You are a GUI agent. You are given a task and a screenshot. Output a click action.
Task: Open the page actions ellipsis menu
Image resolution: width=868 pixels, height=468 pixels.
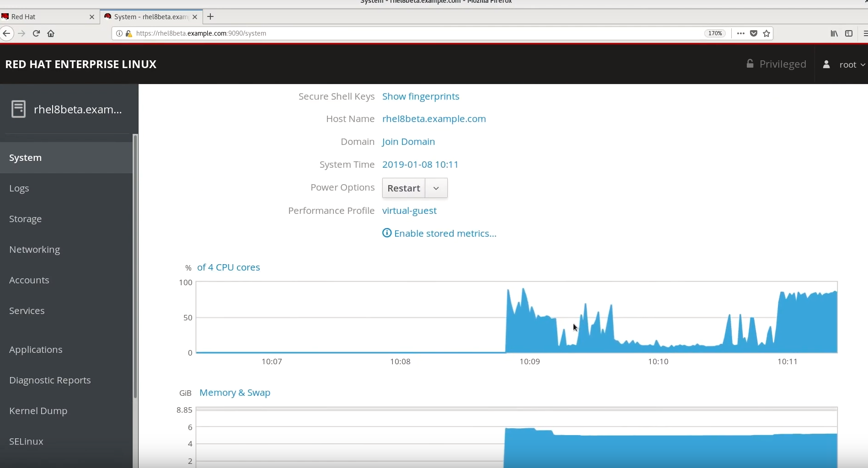click(x=741, y=33)
